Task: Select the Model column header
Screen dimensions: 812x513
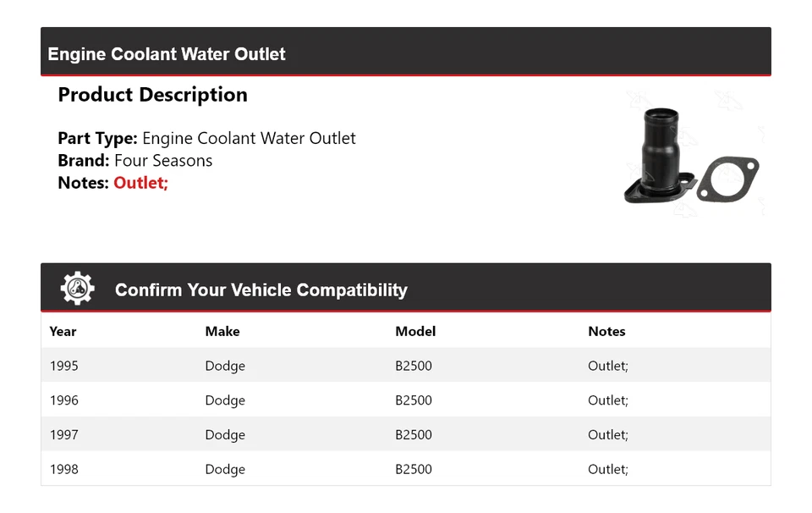Action: point(415,331)
